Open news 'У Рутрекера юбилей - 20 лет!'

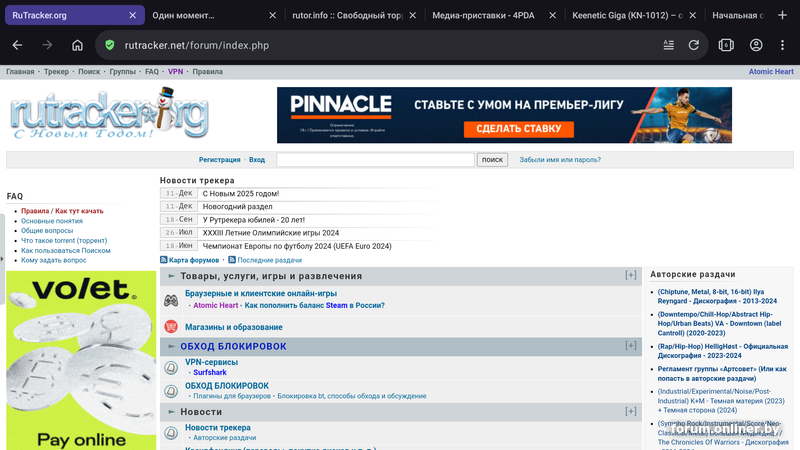pos(254,220)
